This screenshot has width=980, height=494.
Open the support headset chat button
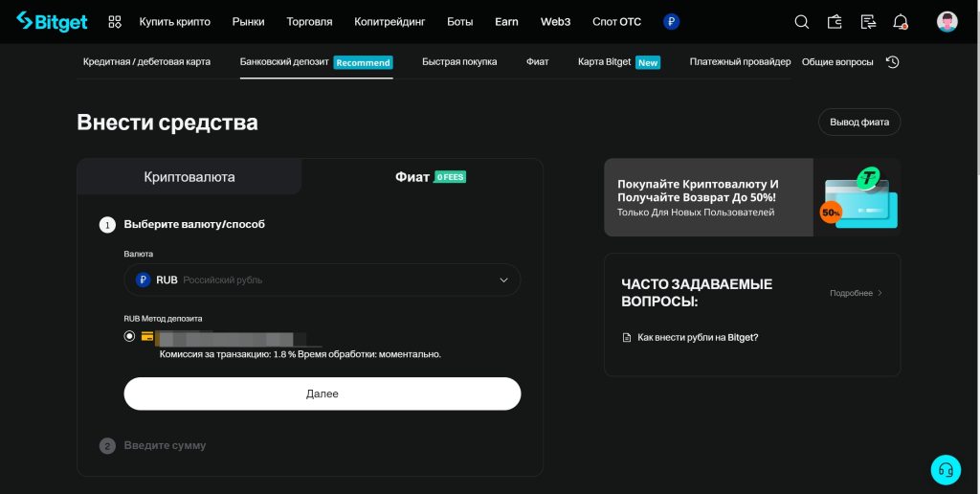point(946,469)
